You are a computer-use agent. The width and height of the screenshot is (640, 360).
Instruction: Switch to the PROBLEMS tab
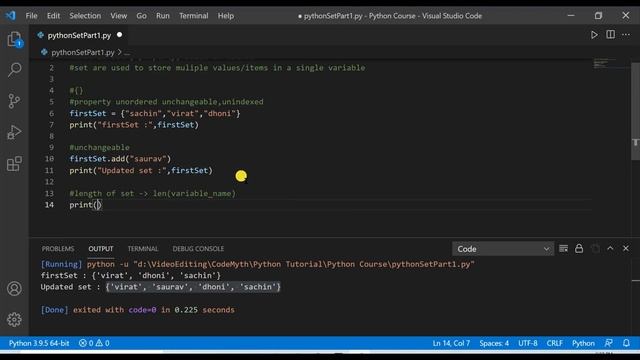point(58,249)
